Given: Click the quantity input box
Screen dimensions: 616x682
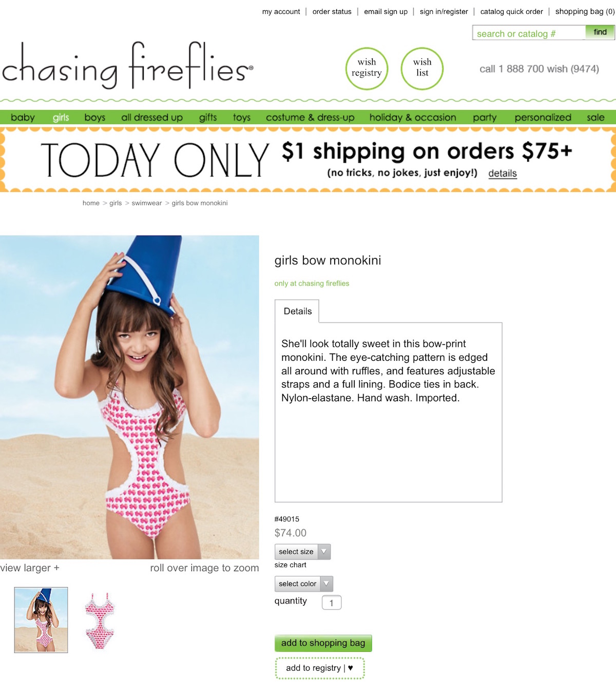Looking at the screenshot, I should click(x=332, y=602).
